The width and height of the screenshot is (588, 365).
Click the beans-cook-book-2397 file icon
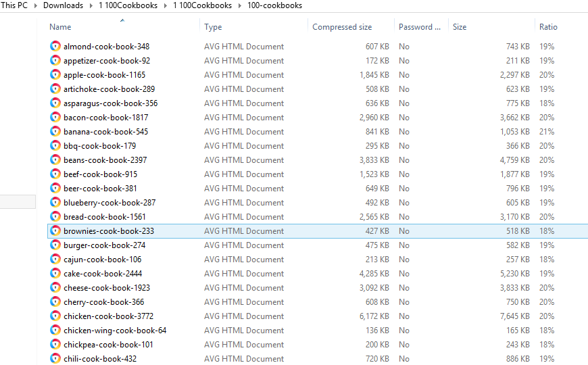point(55,160)
